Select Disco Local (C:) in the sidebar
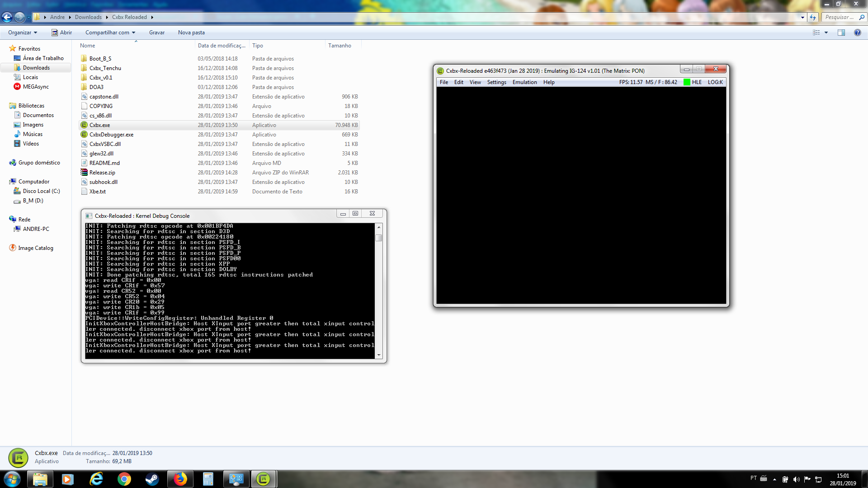The height and width of the screenshot is (488, 868). click(37, 191)
